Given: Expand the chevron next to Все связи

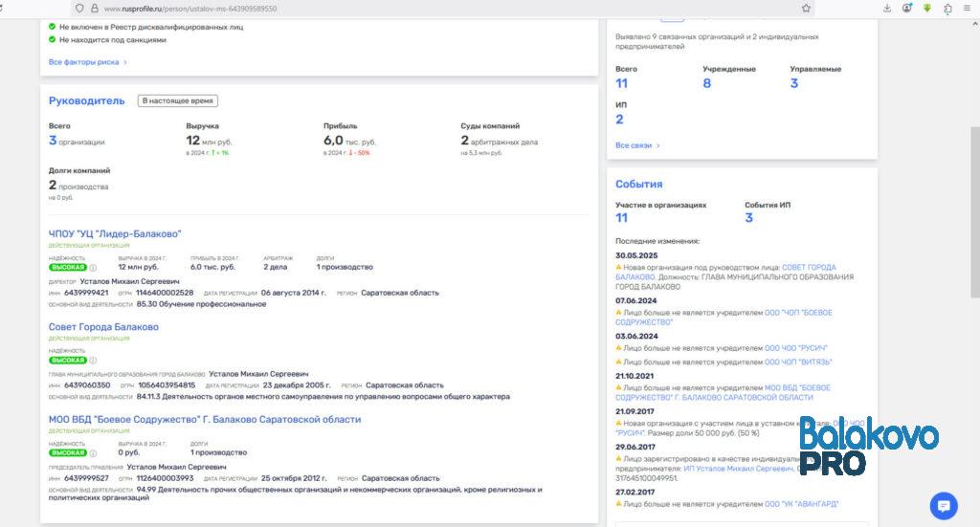Looking at the screenshot, I should 658,145.
